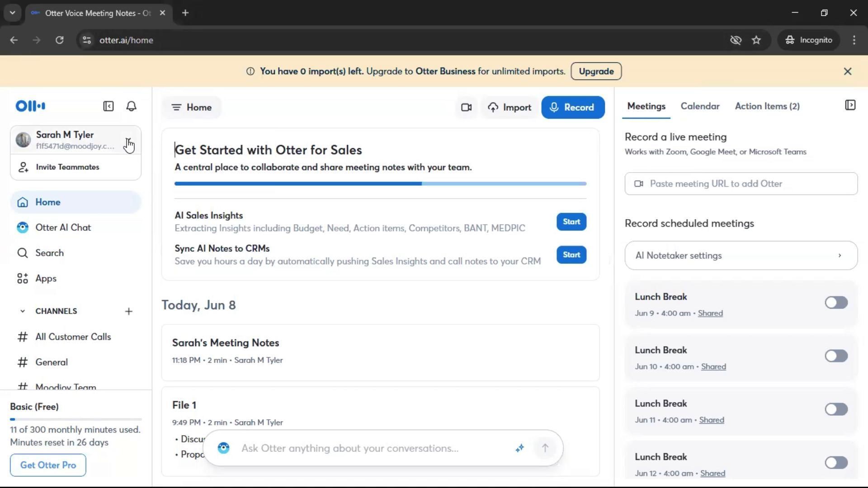Click the sparkle icon in chat bar

[x=519, y=448]
